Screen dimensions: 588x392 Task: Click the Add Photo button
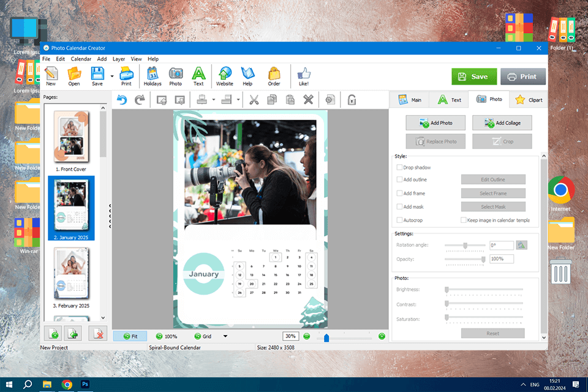coord(435,123)
